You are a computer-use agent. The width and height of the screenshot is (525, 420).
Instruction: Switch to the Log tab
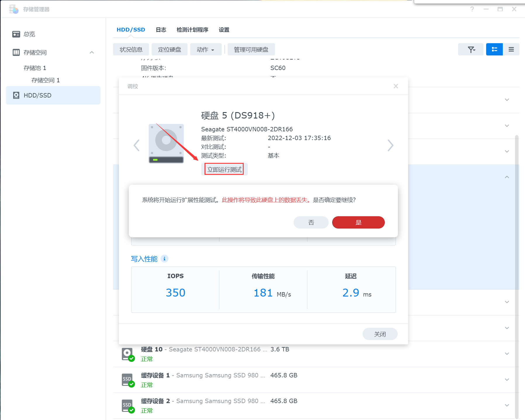(x=161, y=30)
